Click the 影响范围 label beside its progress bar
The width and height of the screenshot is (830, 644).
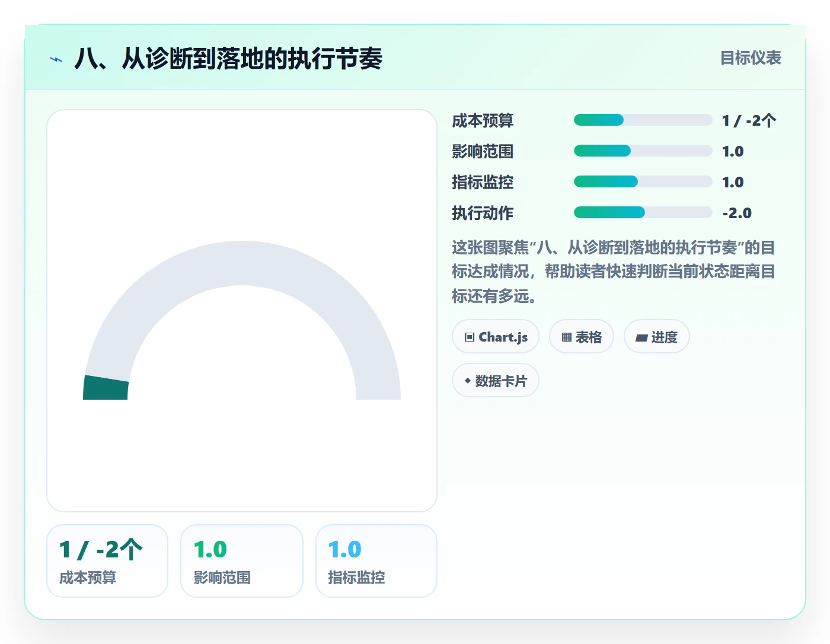point(483,151)
